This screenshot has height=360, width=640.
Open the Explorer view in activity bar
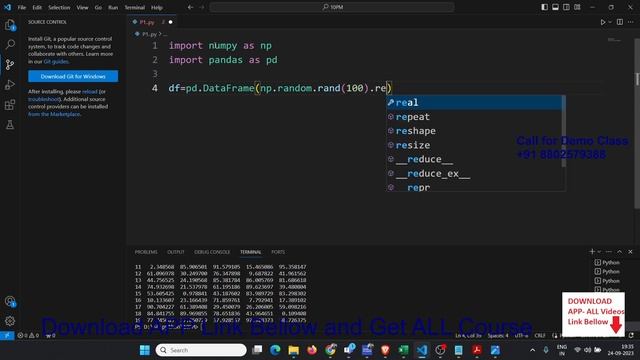click(10, 25)
